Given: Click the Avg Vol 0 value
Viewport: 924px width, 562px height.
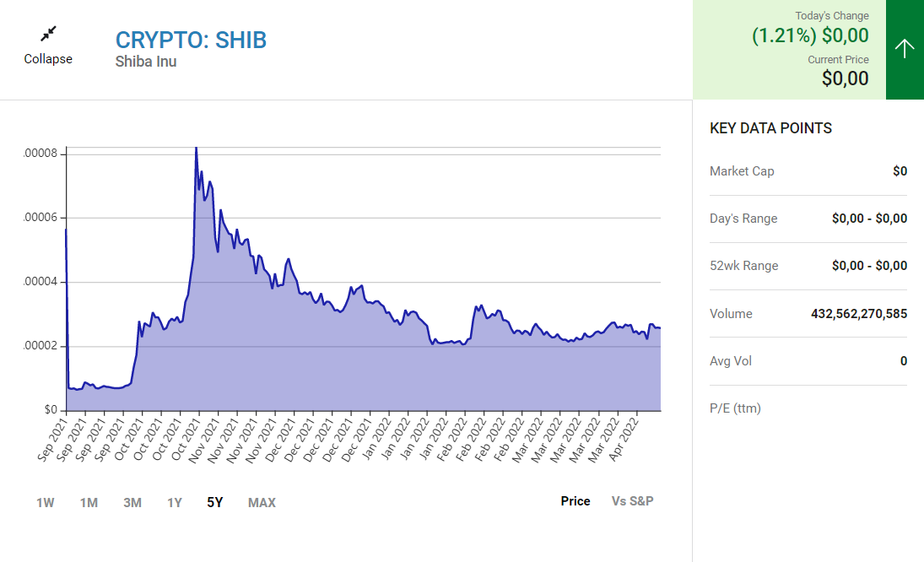Looking at the screenshot, I should coord(904,361).
